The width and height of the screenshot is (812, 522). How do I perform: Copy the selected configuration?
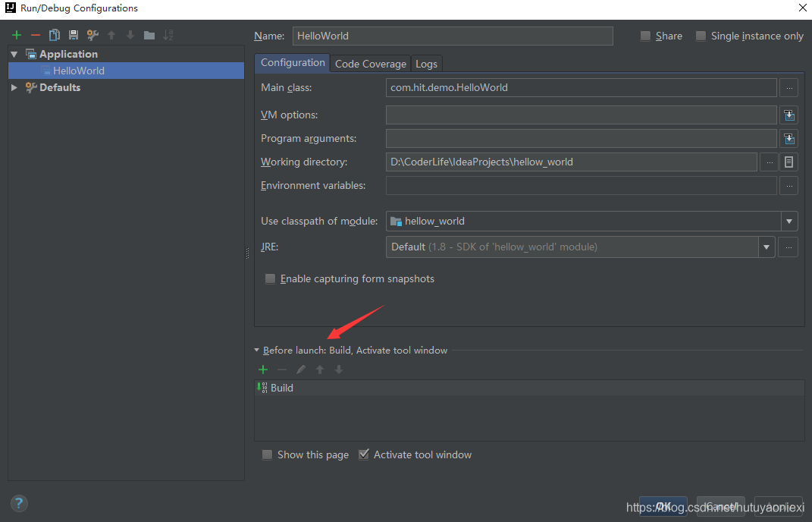tap(55, 35)
